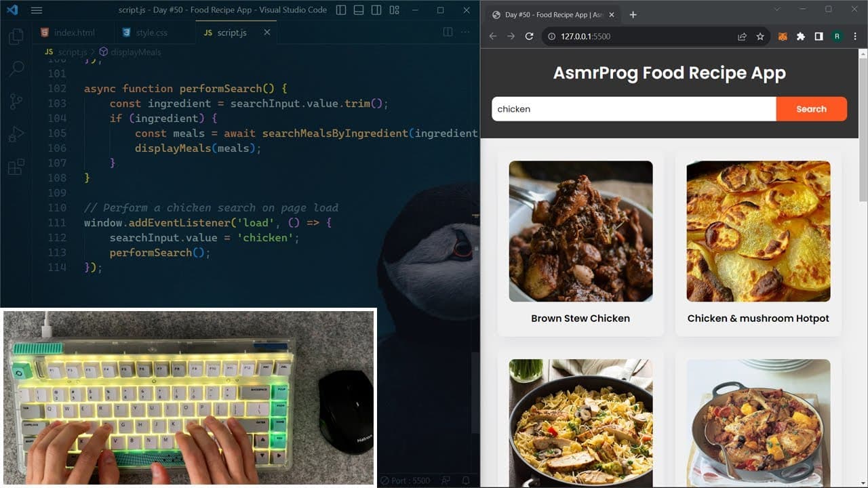
Task: Click the VS Code logo in title bar
Action: coord(12,10)
